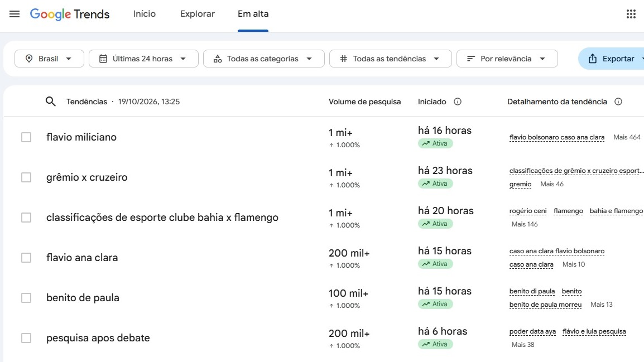Screen dimensions: 644x362
Task: Click Ativa badge in grêmio x cruzeiro row
Action: 435,184
